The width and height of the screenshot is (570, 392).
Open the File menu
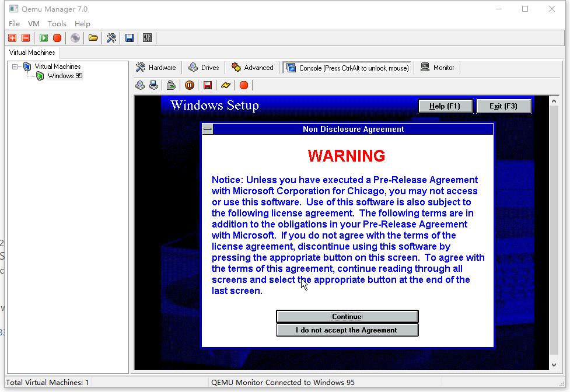tap(14, 23)
